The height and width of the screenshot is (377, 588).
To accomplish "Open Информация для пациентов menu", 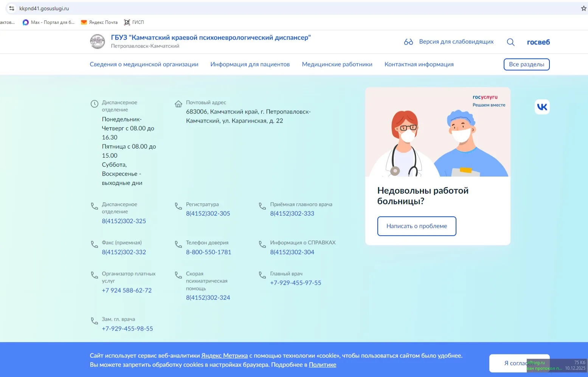I will click(250, 64).
